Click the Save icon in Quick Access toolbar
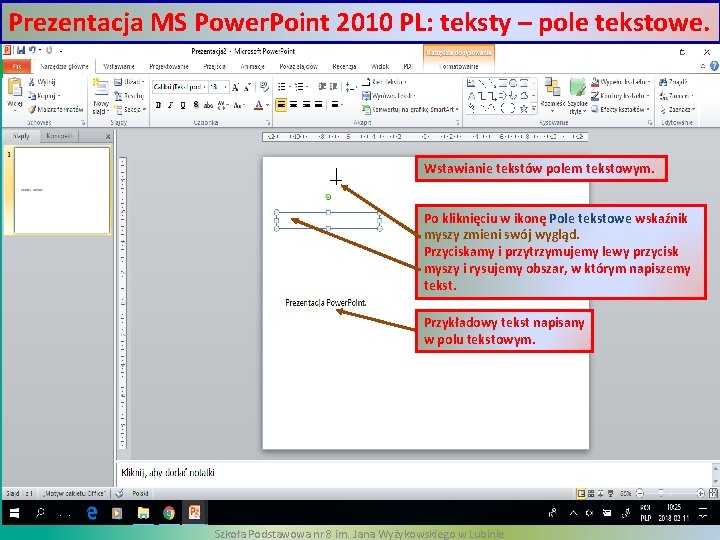This screenshot has width=720, height=540. point(21,50)
